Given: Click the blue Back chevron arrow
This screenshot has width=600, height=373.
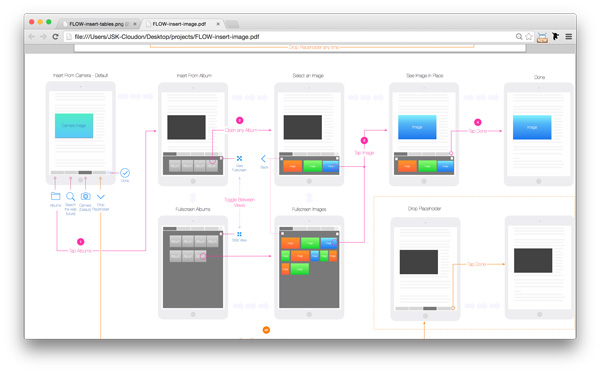Looking at the screenshot, I should 263,158.
